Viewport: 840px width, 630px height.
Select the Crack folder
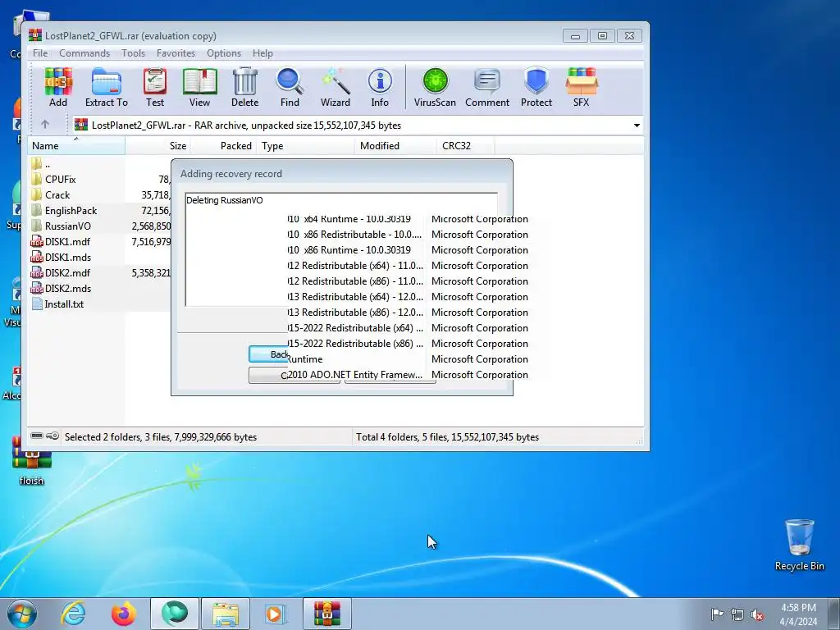(x=57, y=195)
